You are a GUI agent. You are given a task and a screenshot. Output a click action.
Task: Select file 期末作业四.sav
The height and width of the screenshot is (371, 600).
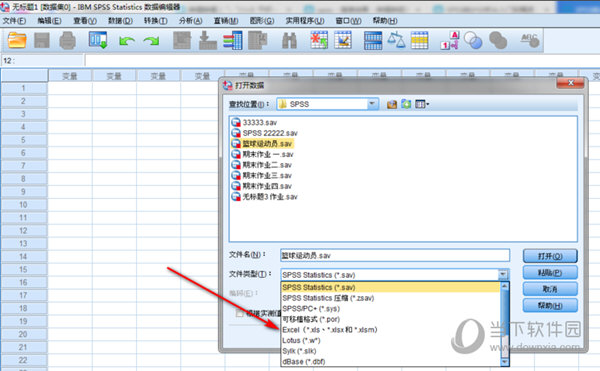261,186
